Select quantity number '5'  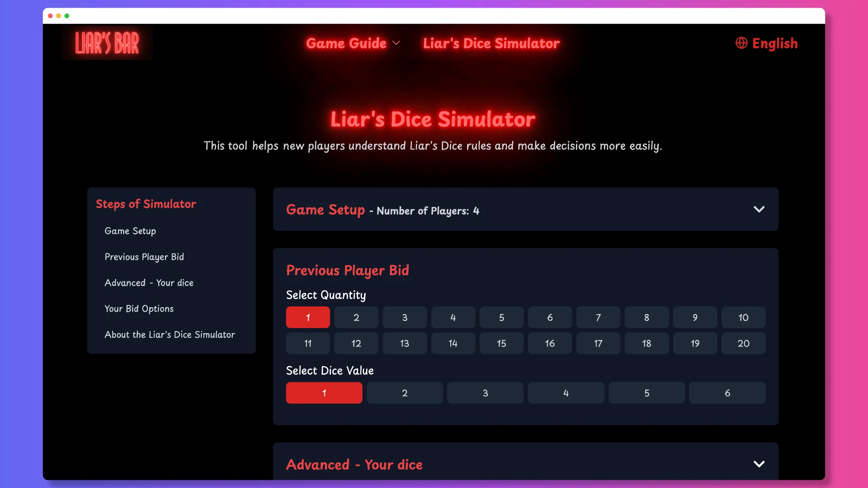(x=501, y=318)
